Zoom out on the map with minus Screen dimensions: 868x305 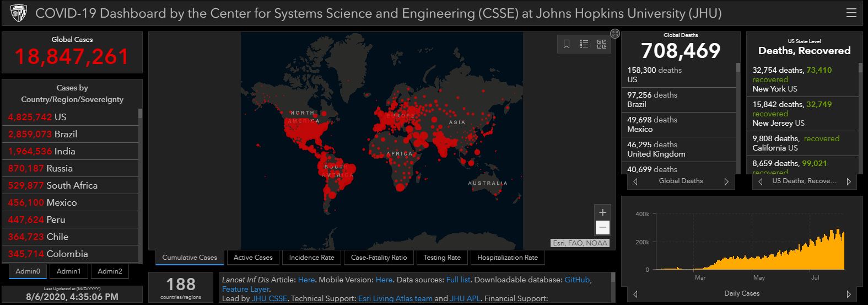tap(602, 227)
